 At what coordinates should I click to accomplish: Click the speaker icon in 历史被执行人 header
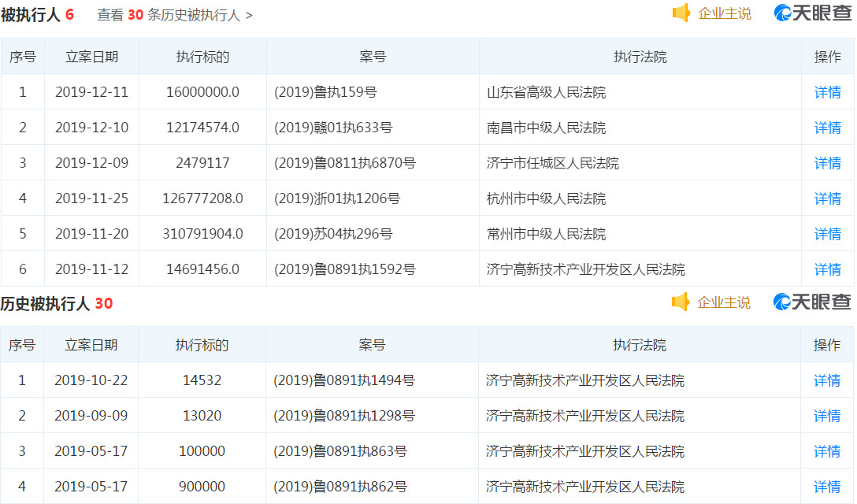[681, 302]
